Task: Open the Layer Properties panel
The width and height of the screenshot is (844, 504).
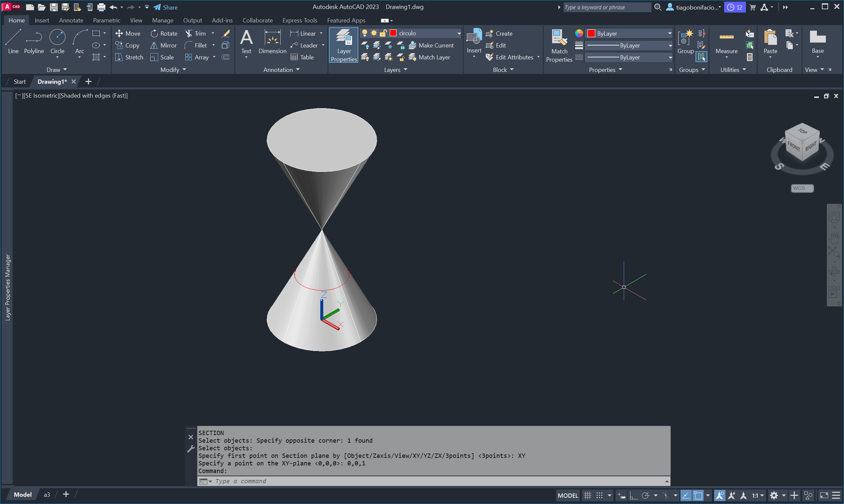Action: (x=343, y=45)
